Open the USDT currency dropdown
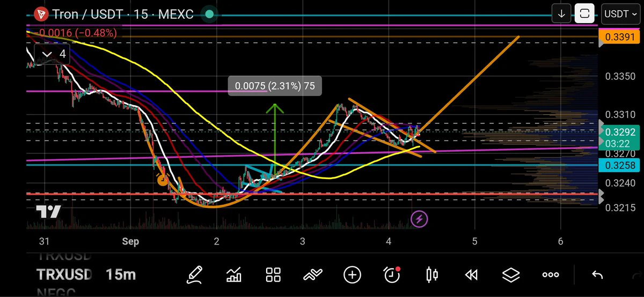644x297 pixels. click(x=620, y=14)
